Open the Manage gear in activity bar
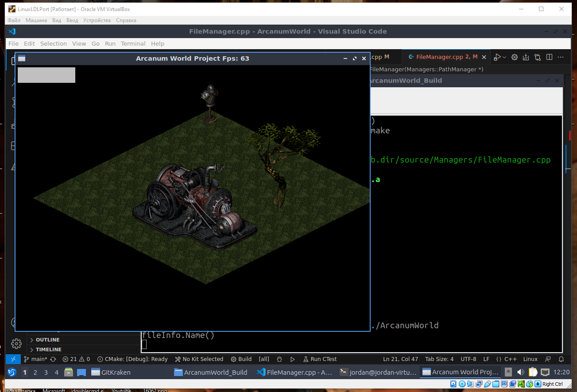577x392 pixels. 16,344
